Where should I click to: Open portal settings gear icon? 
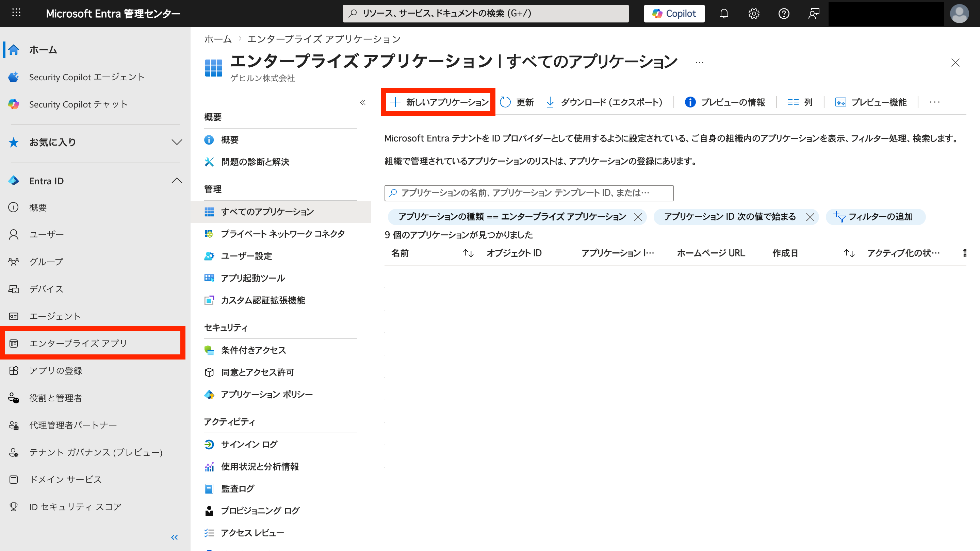(754, 14)
